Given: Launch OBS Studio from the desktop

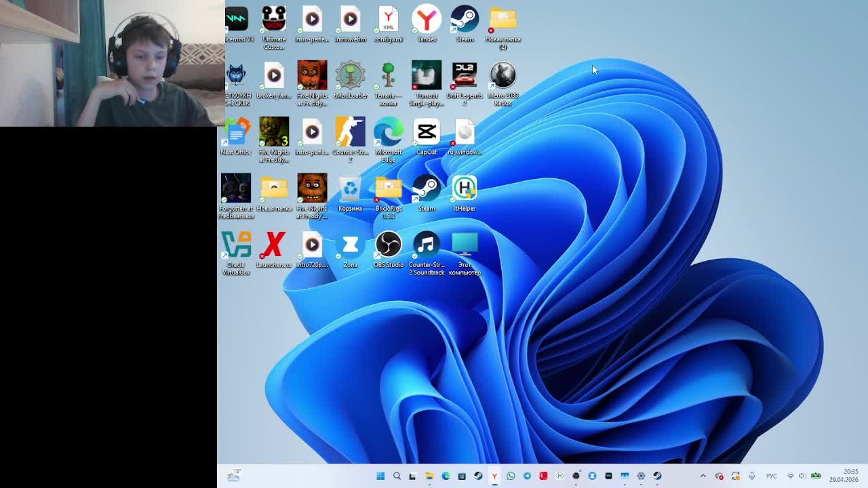Looking at the screenshot, I should coord(388,250).
